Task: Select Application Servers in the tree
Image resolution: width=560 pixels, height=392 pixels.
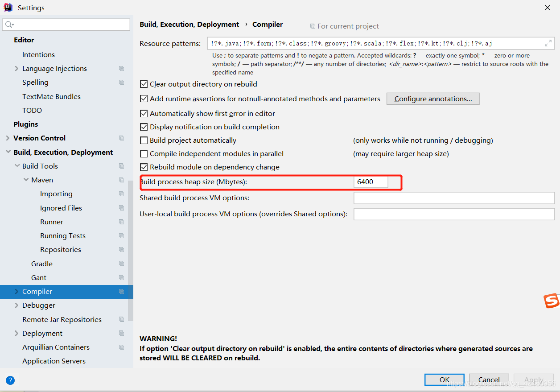Action: pos(54,361)
